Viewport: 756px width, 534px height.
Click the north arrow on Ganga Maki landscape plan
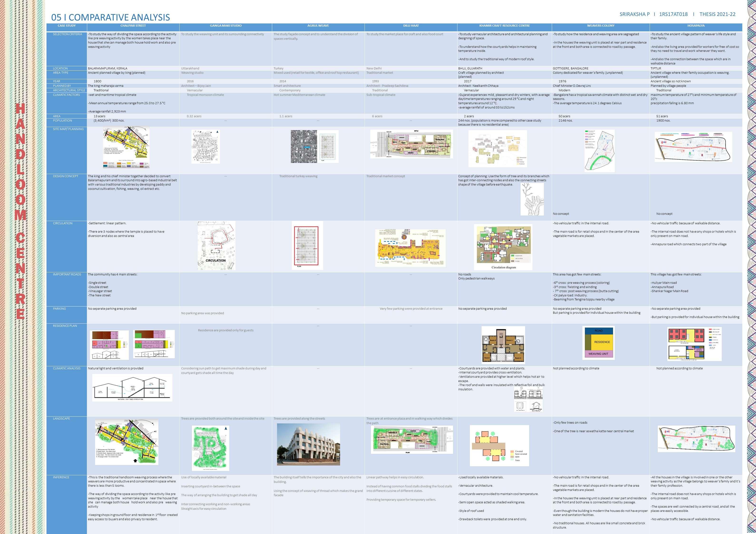pos(225,429)
